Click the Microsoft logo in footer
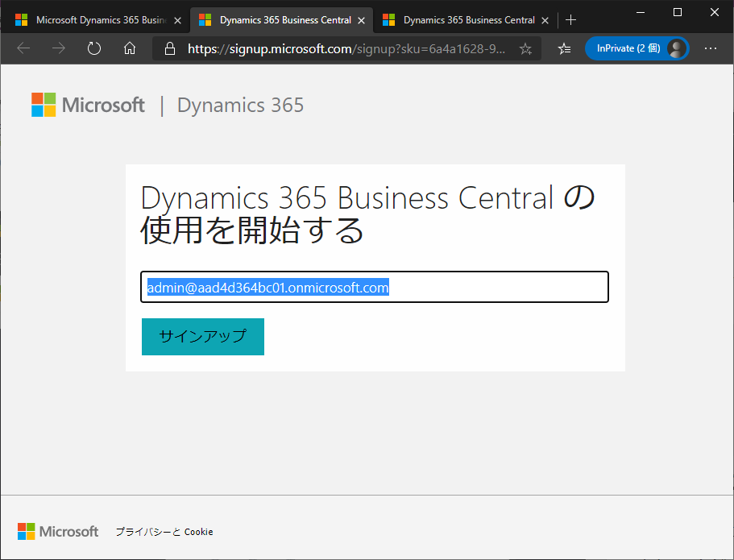The height and width of the screenshot is (560, 734). point(58,532)
